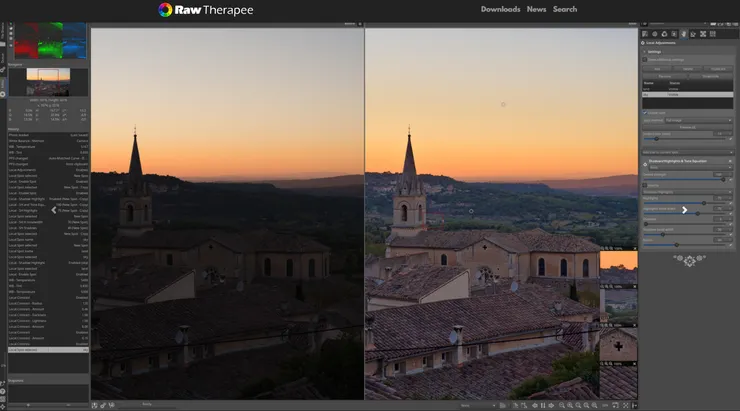Show next slide with right carousel arrow
This screenshot has height=411, width=740.
(684, 210)
